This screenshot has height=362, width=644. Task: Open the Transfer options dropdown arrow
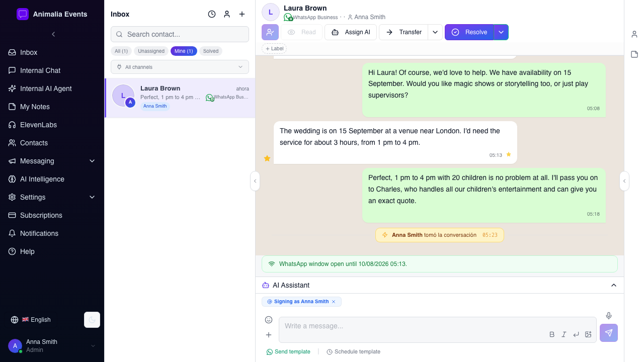435,32
